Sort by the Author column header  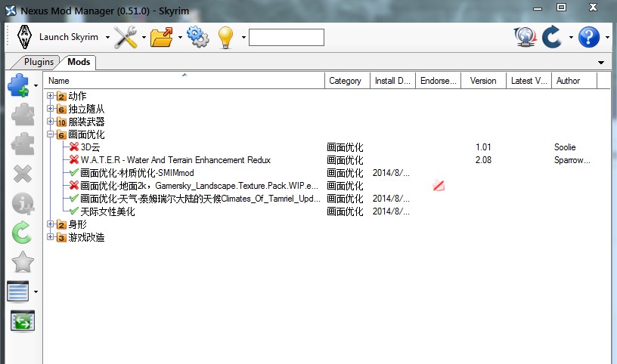pyautogui.click(x=575, y=81)
